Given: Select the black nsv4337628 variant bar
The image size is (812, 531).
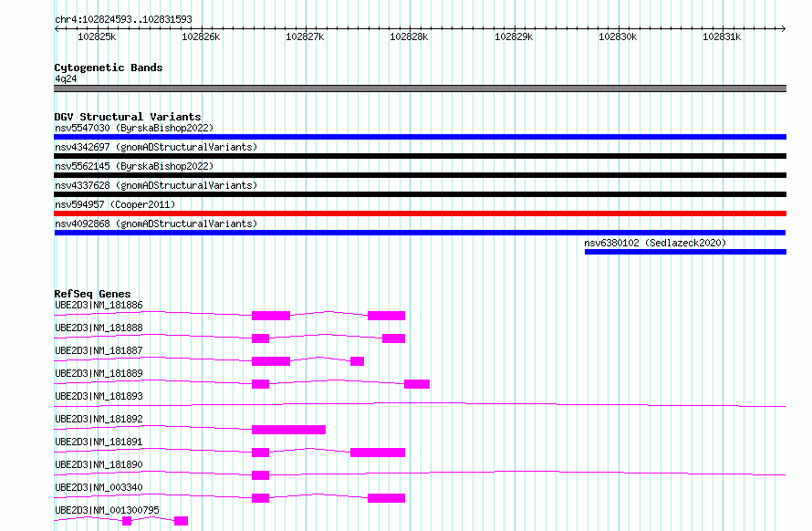Looking at the screenshot, I should click(x=420, y=194).
